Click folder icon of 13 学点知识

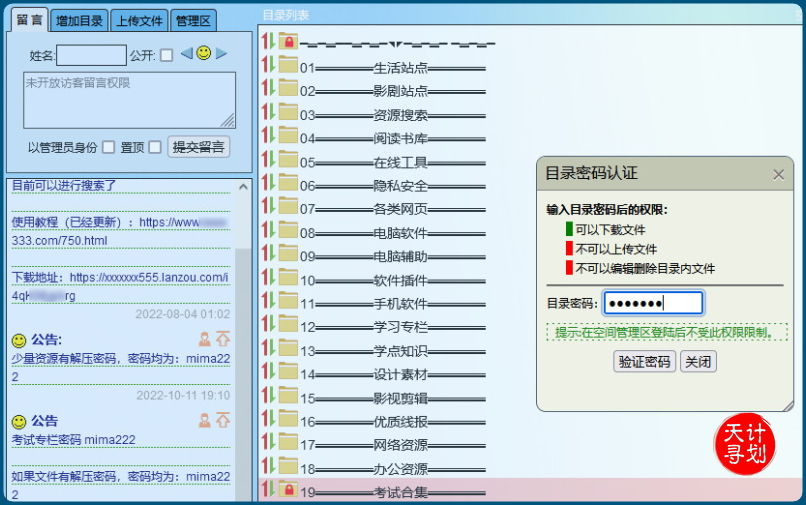(288, 348)
